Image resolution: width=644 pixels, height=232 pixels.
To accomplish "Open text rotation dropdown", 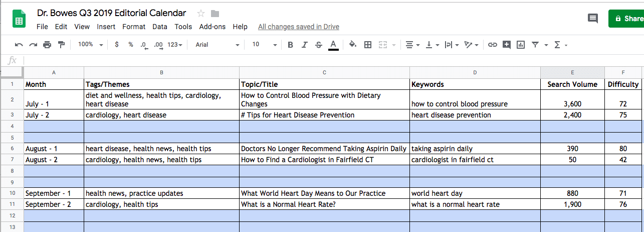I will (471, 45).
